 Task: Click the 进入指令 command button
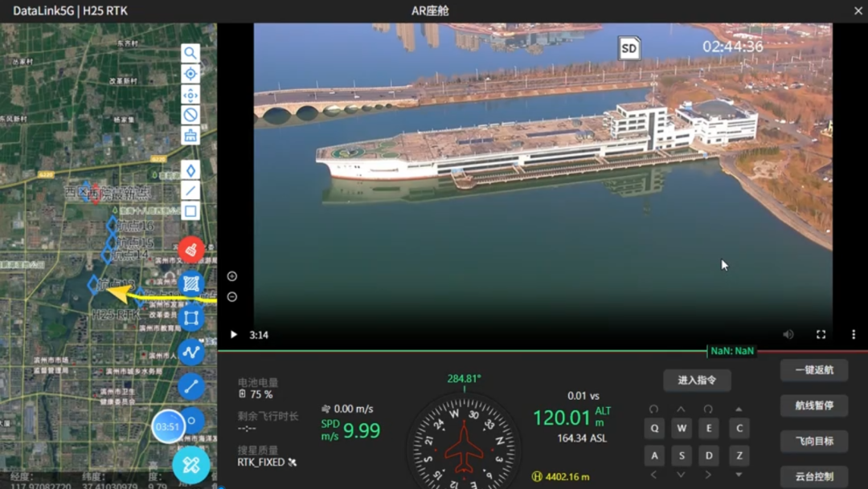pyautogui.click(x=697, y=381)
